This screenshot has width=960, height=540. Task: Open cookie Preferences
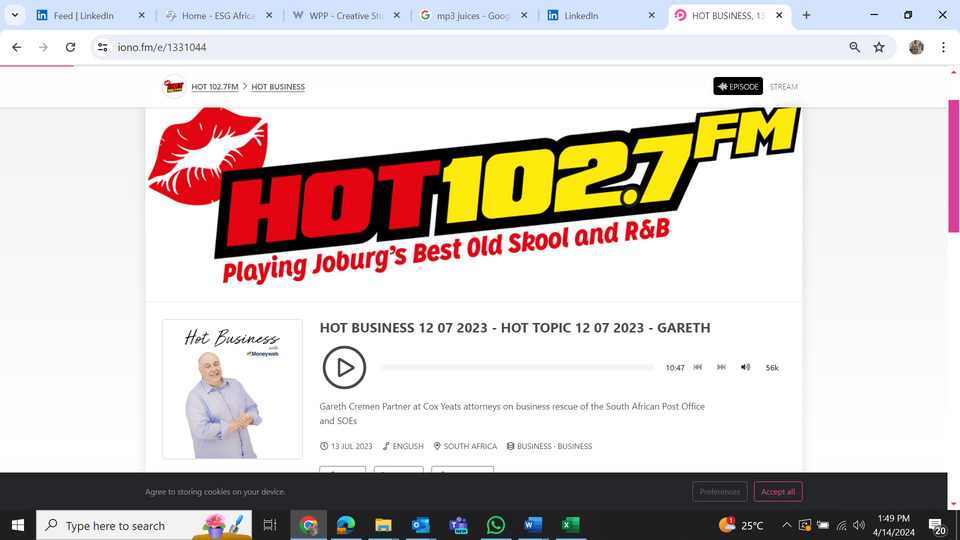click(720, 492)
